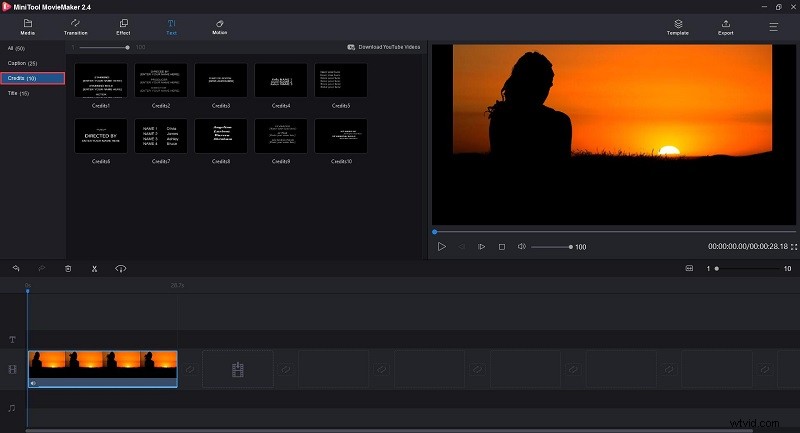Viewport: 800px width, 433px height.
Task: Choose the Credits10 template
Action: click(x=341, y=136)
